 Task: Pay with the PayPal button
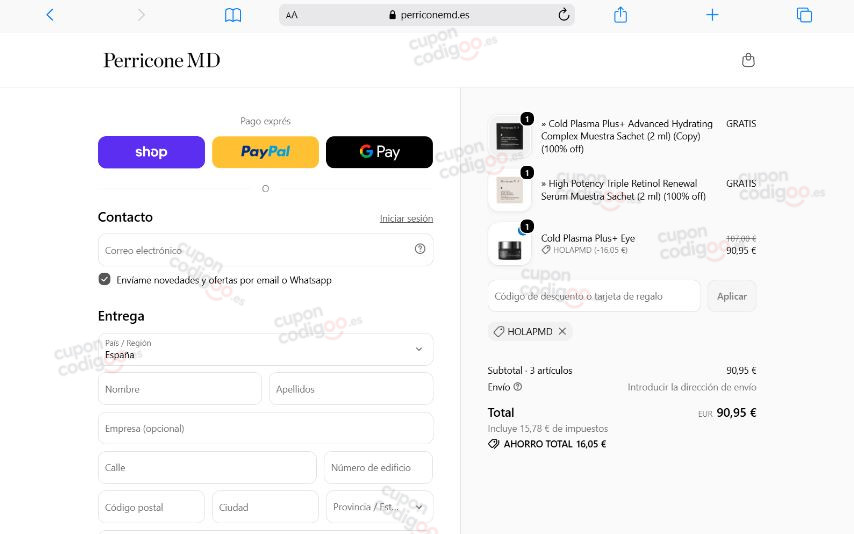(265, 152)
